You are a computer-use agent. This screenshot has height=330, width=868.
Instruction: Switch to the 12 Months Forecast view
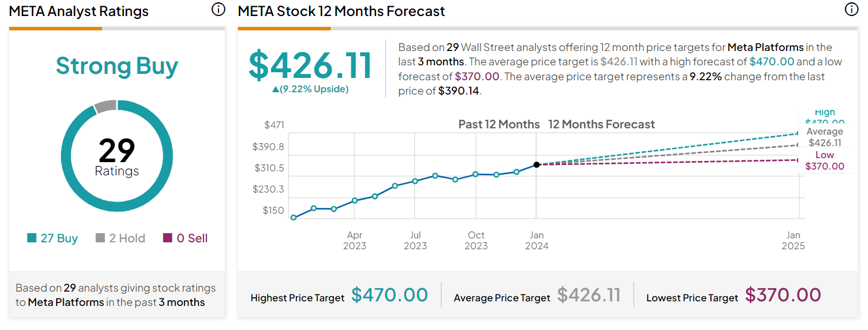tap(602, 124)
